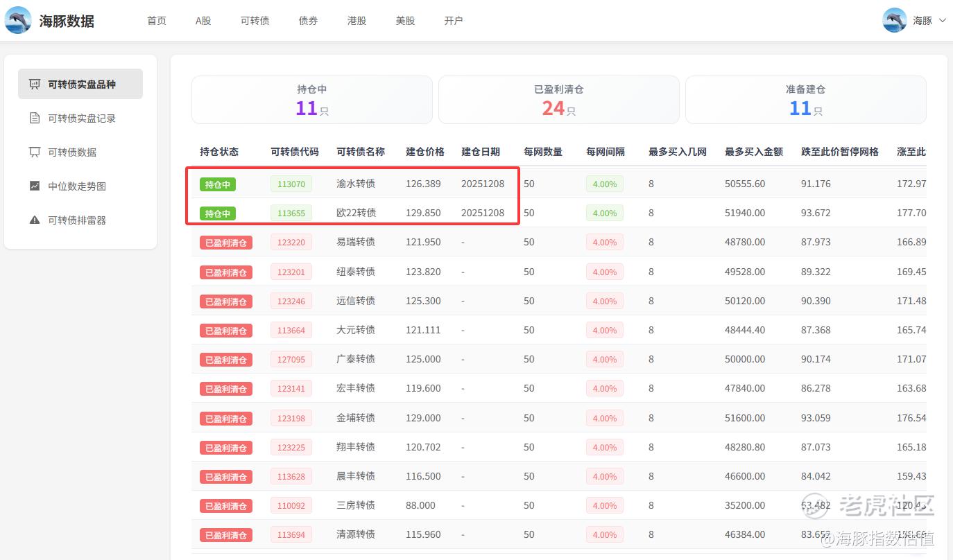Click the 已盈利清仓 tag for 易瑞转债
953x560 pixels.
(x=226, y=243)
